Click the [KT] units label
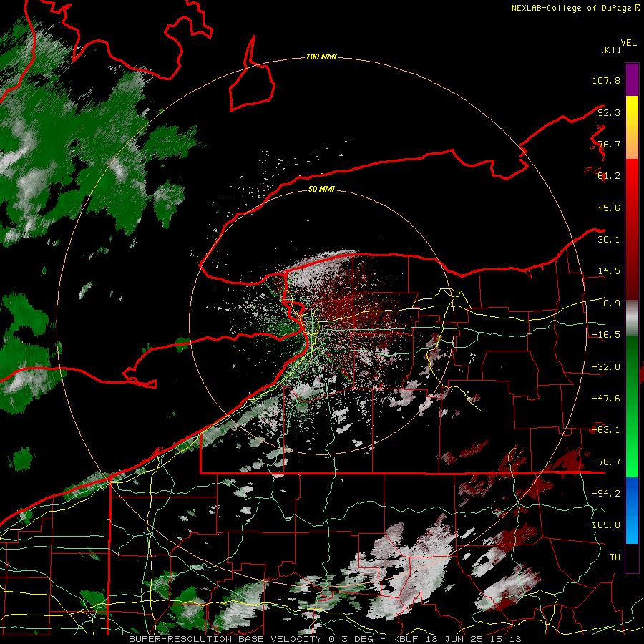The height and width of the screenshot is (644, 644). (611, 49)
